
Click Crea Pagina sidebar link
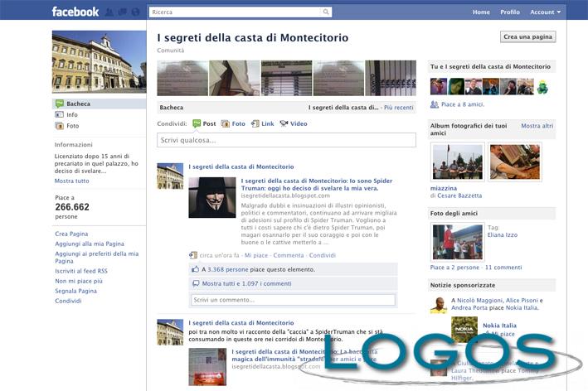coord(71,234)
